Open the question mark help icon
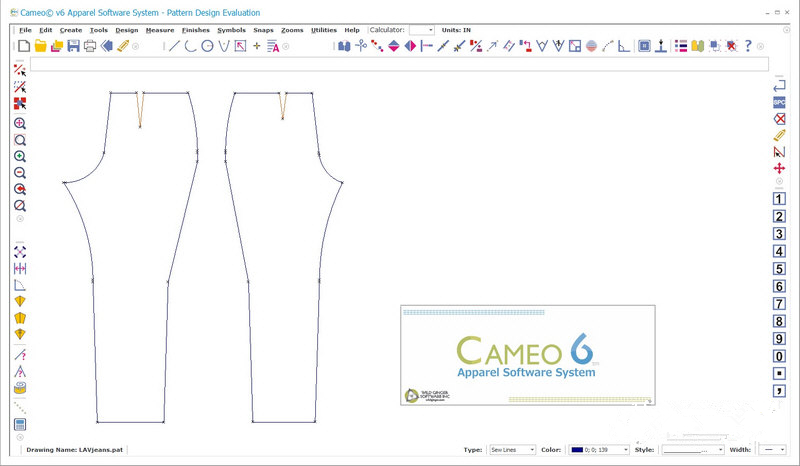800x466 pixels. tap(748, 46)
